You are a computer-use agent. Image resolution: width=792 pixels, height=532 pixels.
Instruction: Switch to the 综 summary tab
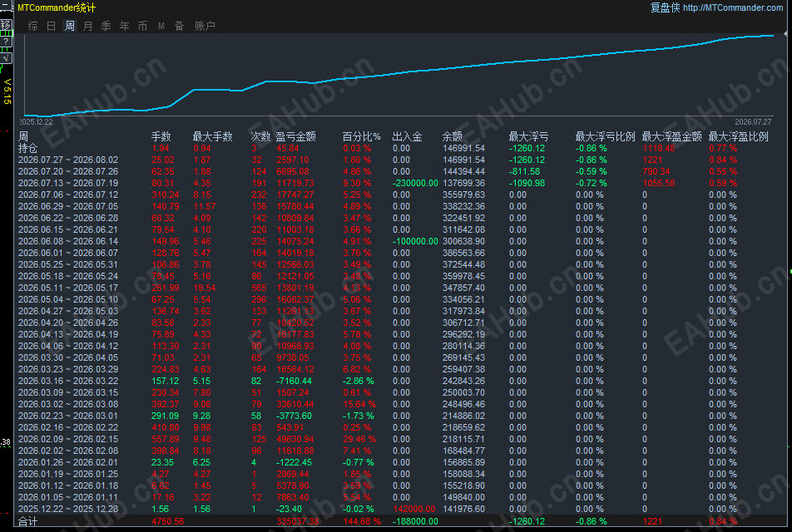click(x=32, y=26)
